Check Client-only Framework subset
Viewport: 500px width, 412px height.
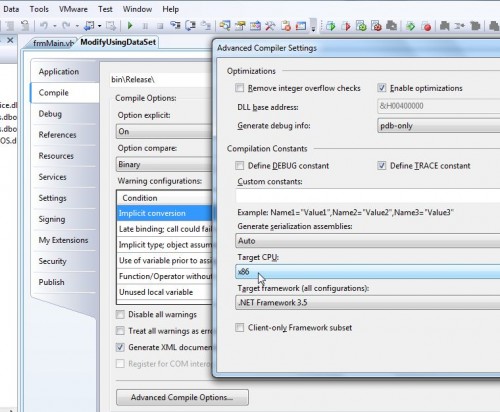tap(239, 327)
